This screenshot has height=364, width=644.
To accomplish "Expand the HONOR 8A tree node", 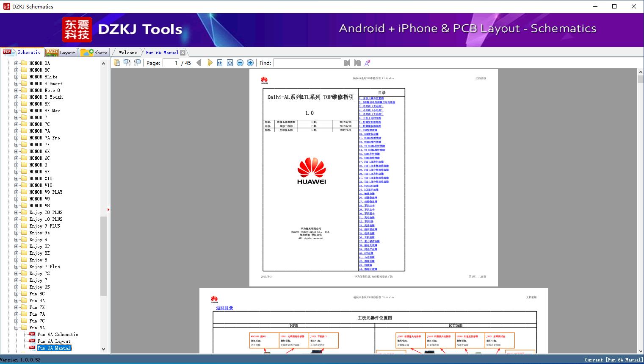I will 16,63.
